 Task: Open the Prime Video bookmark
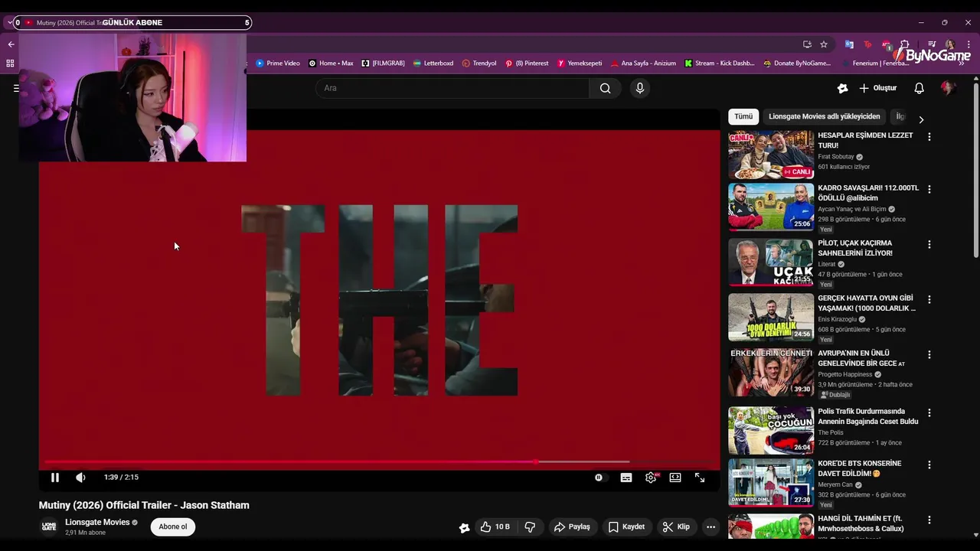pyautogui.click(x=277, y=64)
